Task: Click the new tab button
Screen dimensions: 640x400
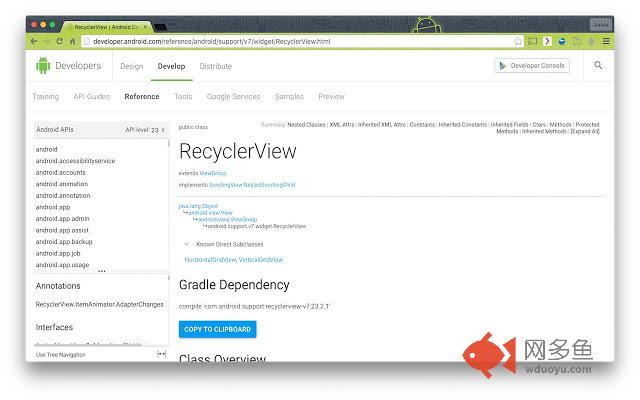Action: point(160,27)
